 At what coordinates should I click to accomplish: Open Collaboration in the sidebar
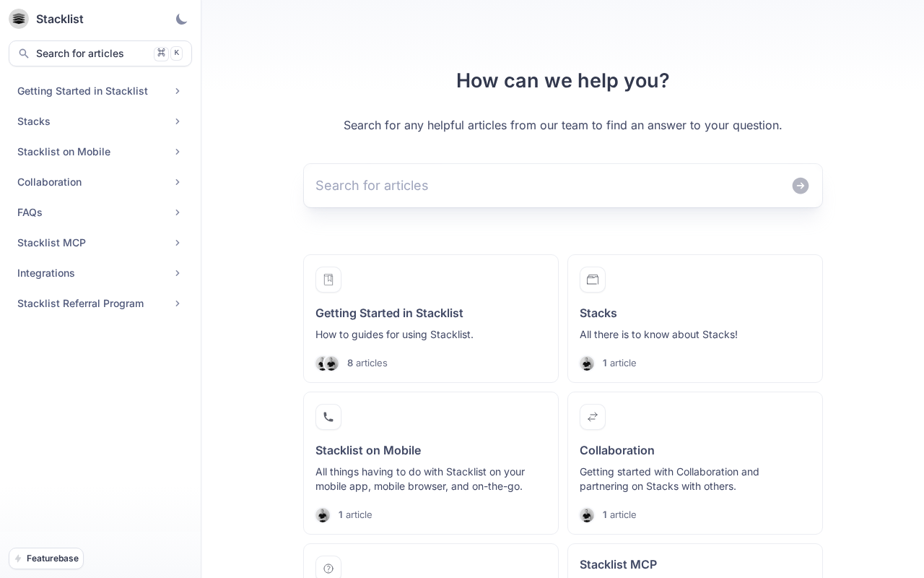click(100, 182)
